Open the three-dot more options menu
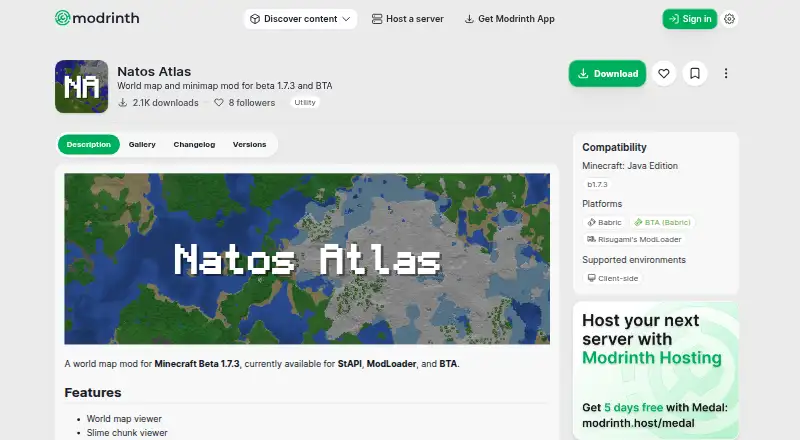 tap(726, 74)
